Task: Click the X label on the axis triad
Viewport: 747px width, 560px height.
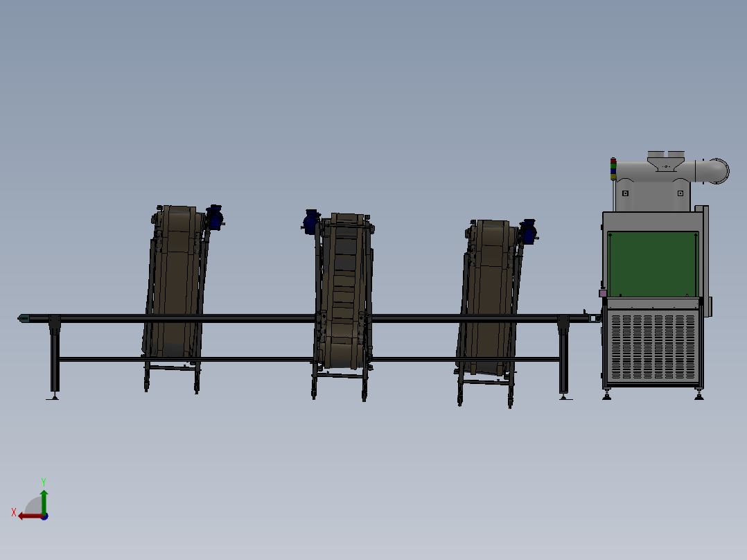Action: (14, 512)
